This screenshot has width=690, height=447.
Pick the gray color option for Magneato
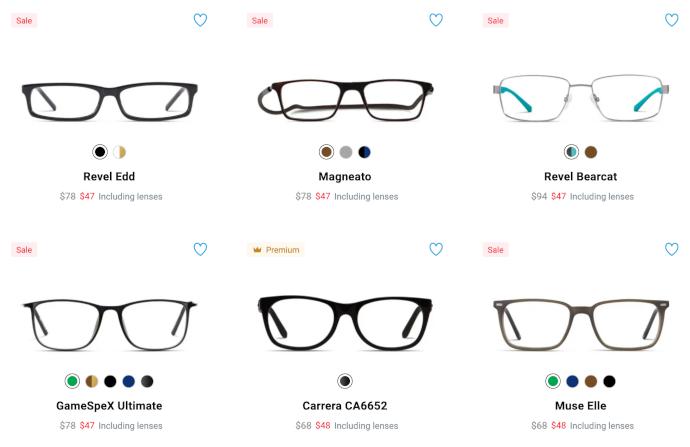[x=346, y=152]
